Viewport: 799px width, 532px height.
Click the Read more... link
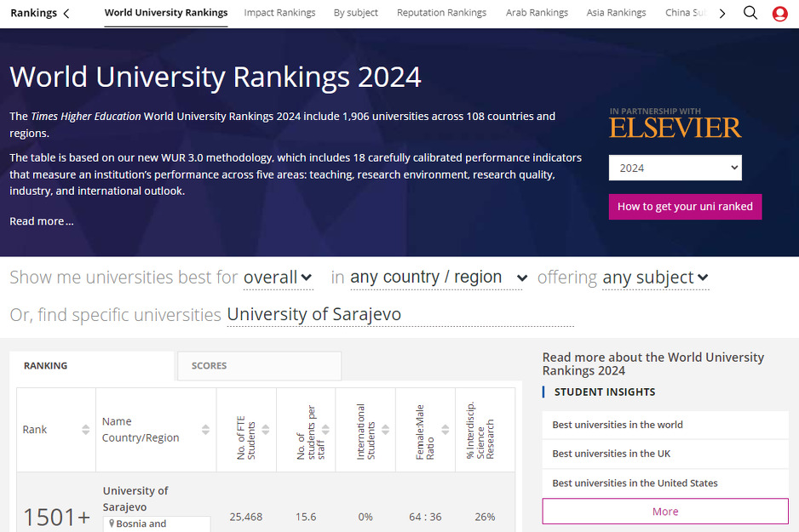(41, 220)
